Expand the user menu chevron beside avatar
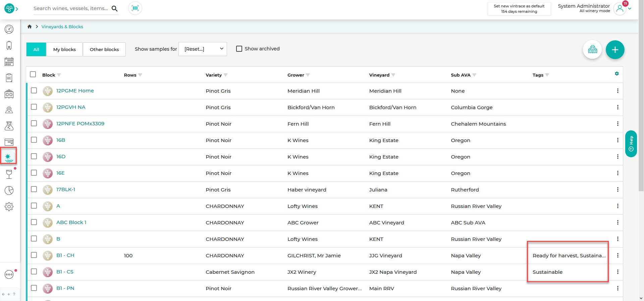The height and width of the screenshot is (301, 644). click(630, 9)
